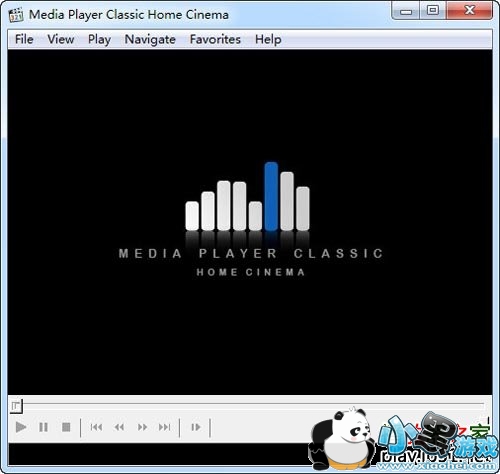Open the Navigate menu

[150, 39]
